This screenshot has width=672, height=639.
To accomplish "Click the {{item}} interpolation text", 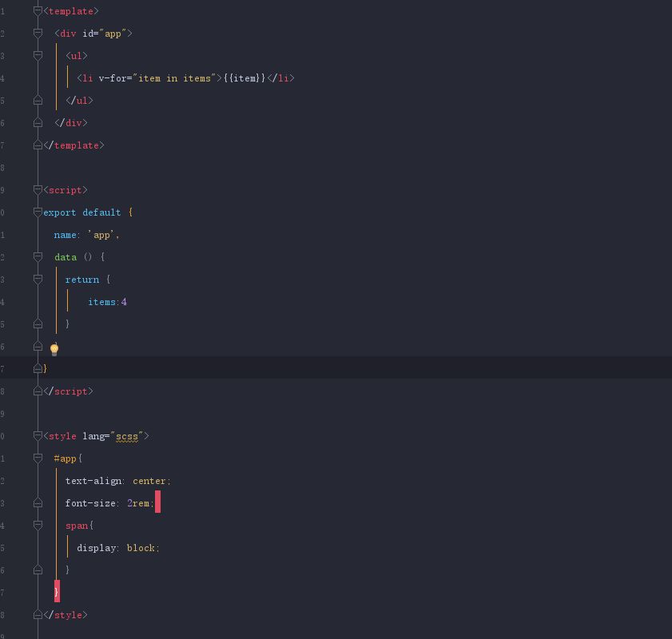I will tap(244, 78).
